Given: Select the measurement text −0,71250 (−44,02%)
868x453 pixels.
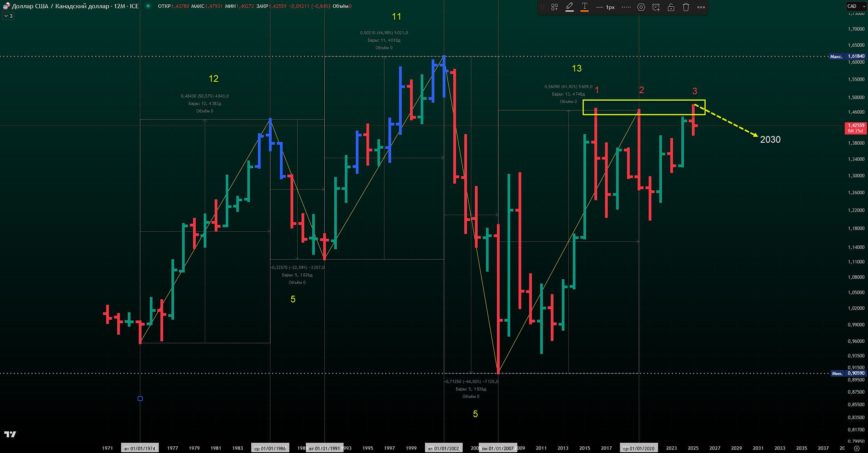Looking at the screenshot, I should tap(471, 381).
